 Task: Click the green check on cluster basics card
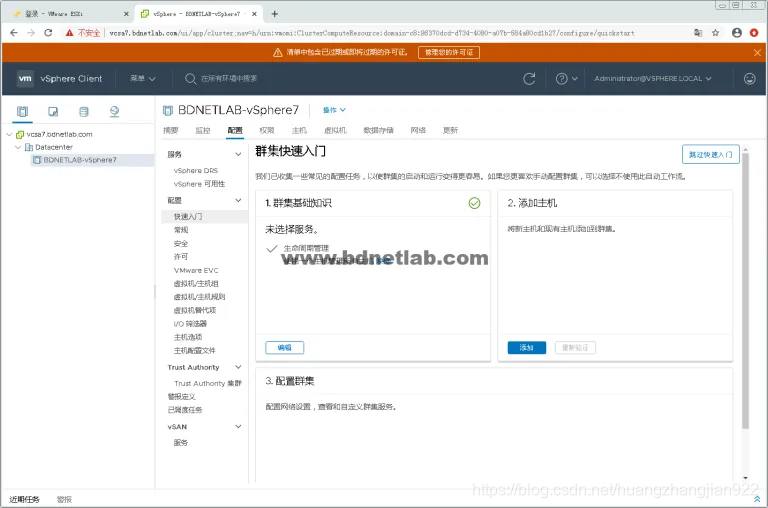474,203
